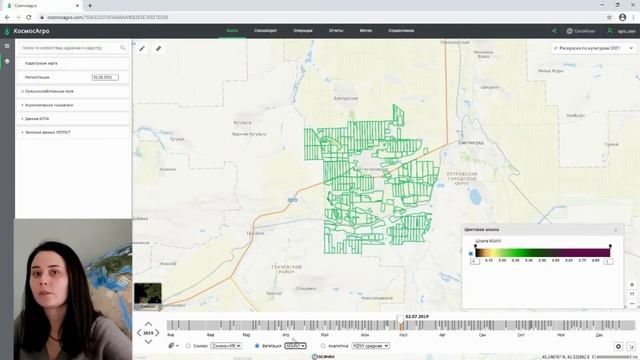The height and width of the screenshot is (360, 640).
Task: Click the satellite basemap thumbnail
Action: point(148,296)
